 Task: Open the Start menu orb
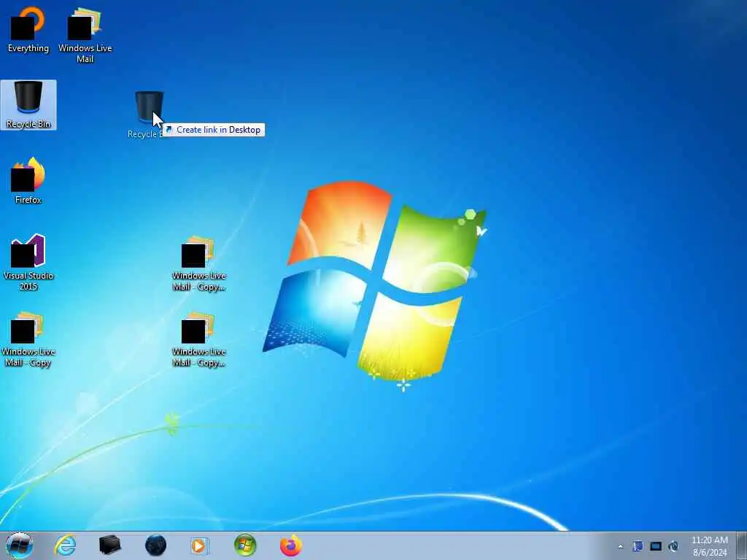(x=19, y=545)
